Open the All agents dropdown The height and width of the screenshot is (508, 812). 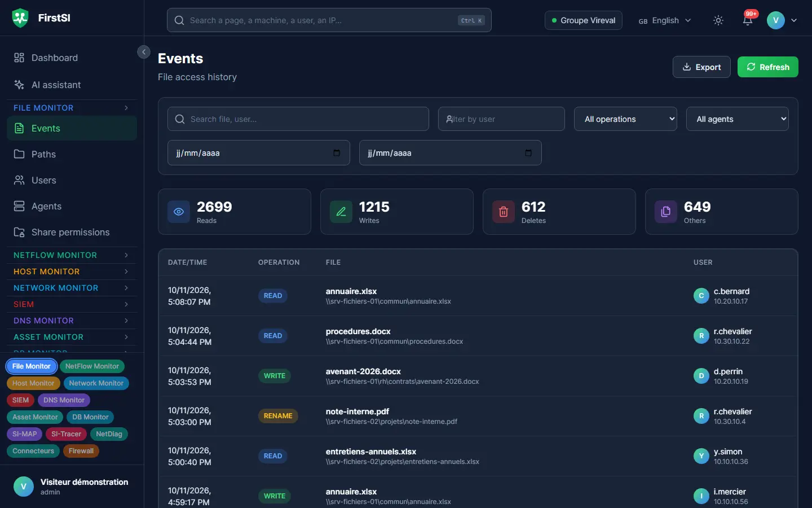(738, 119)
